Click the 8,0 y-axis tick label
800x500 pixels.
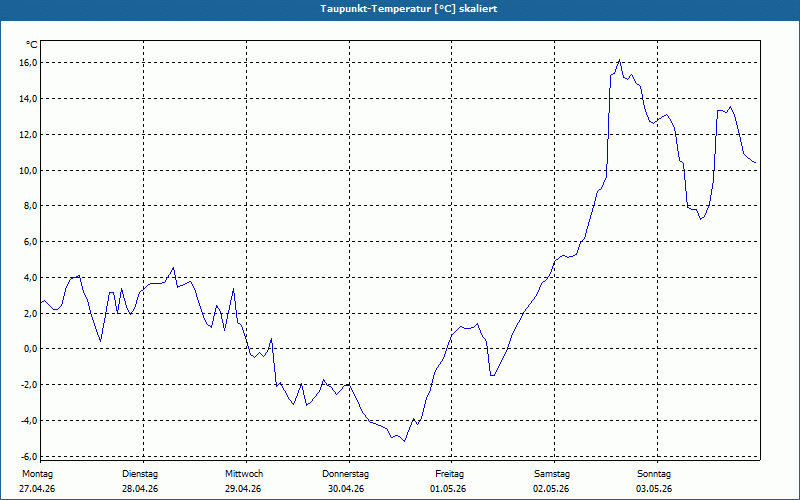pos(30,206)
